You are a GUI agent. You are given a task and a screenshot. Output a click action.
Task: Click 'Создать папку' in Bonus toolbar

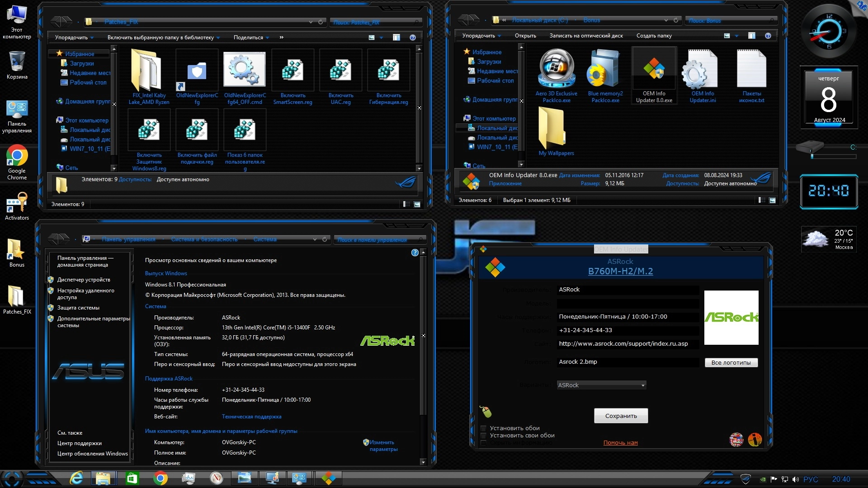[x=654, y=36]
